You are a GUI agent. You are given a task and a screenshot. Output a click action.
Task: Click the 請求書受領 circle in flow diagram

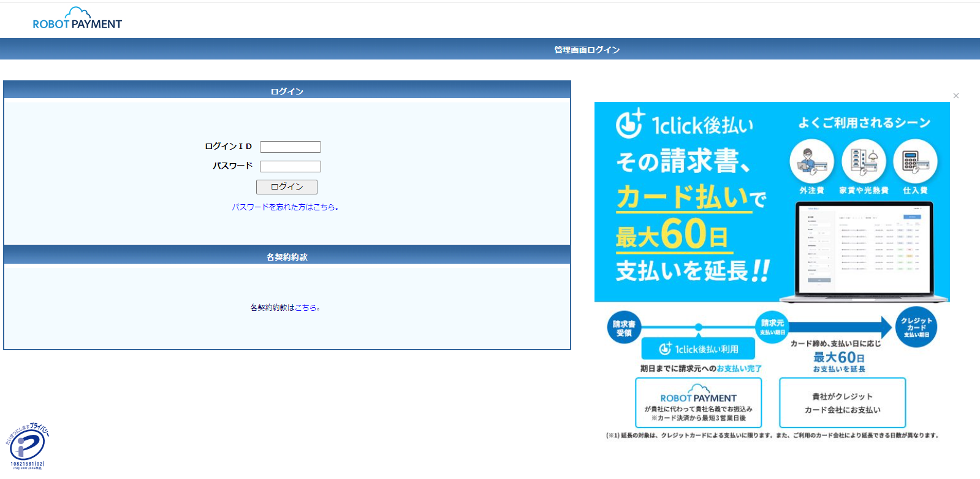[x=624, y=328]
